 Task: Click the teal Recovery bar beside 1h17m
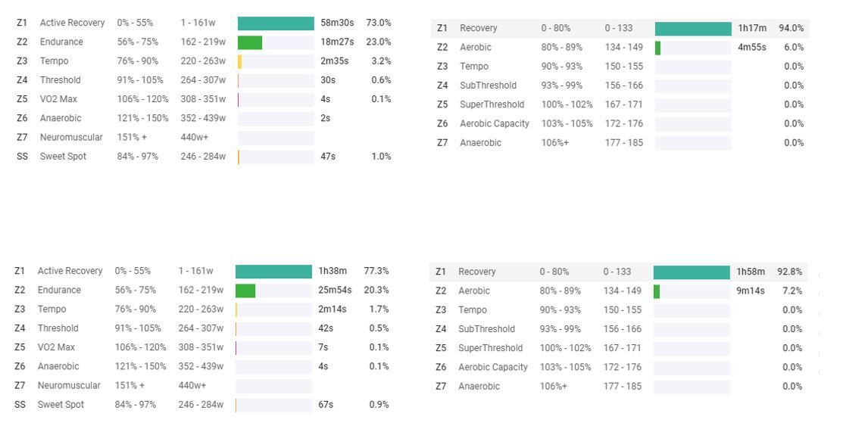pyautogui.click(x=693, y=29)
